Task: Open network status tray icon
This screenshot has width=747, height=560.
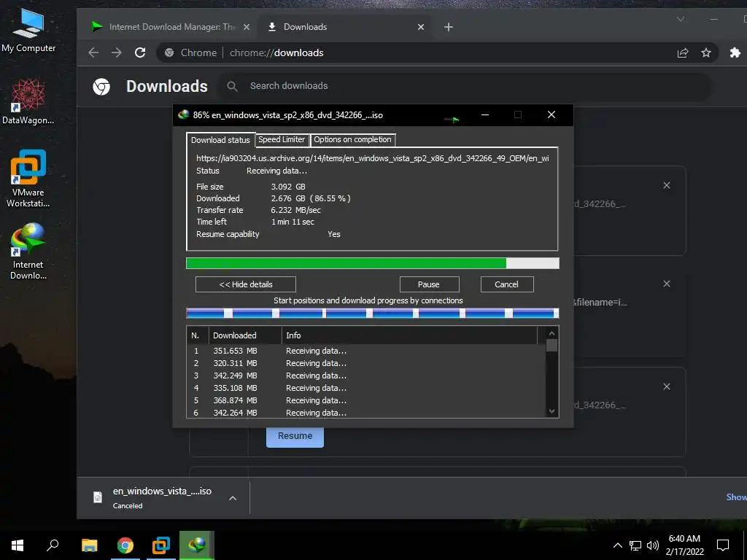Action: 635,545
